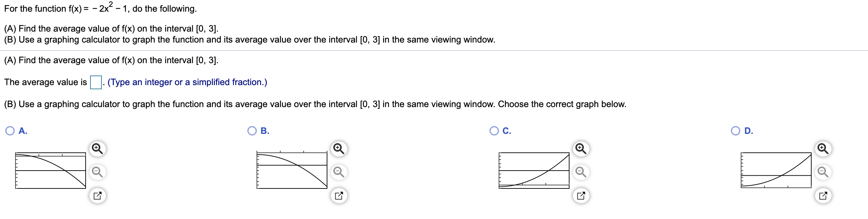Open graph B in a new window
The height and width of the screenshot is (219, 868).
[x=339, y=195]
